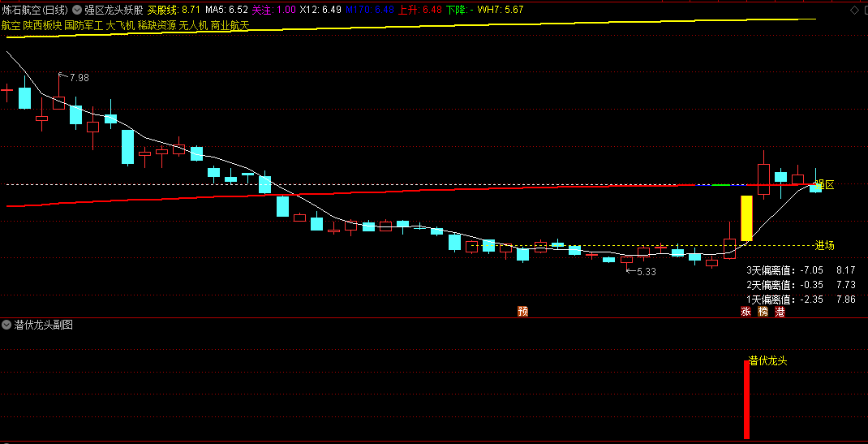
Task: Select the 国防军工 sector tag
Action: (84, 25)
